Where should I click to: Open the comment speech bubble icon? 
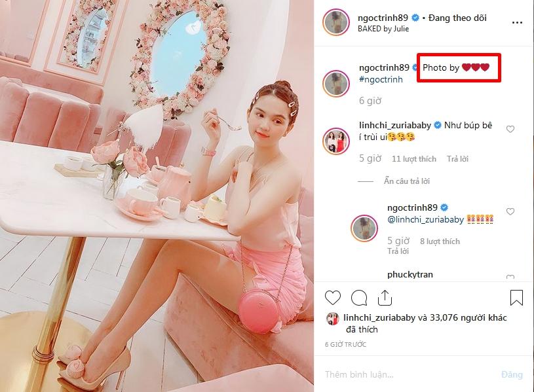359,298
